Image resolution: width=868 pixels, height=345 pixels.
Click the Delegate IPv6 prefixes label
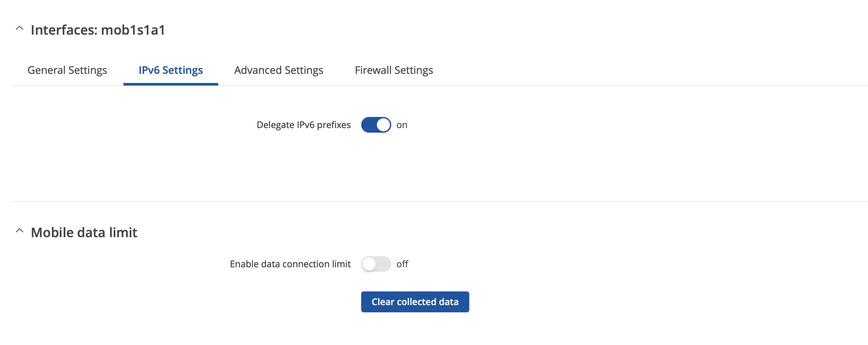tap(304, 125)
